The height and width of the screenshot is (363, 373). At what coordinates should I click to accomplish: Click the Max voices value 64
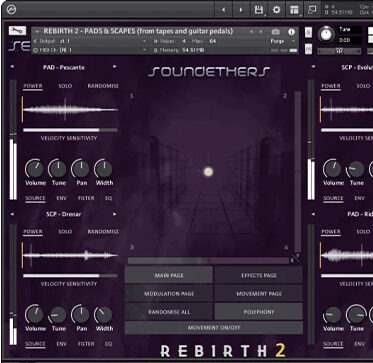click(x=213, y=41)
